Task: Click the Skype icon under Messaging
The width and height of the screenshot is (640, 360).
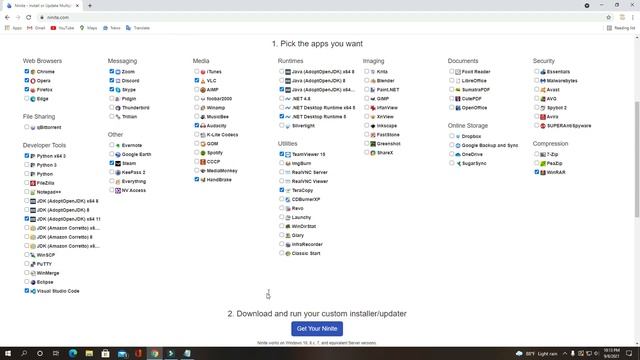Action: (118, 90)
